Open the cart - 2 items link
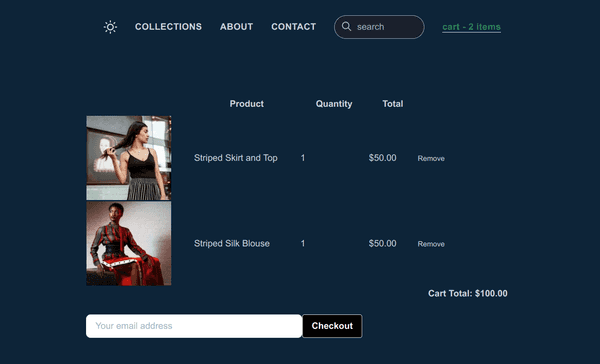Screen dimensions: 600x364 tap(471, 27)
